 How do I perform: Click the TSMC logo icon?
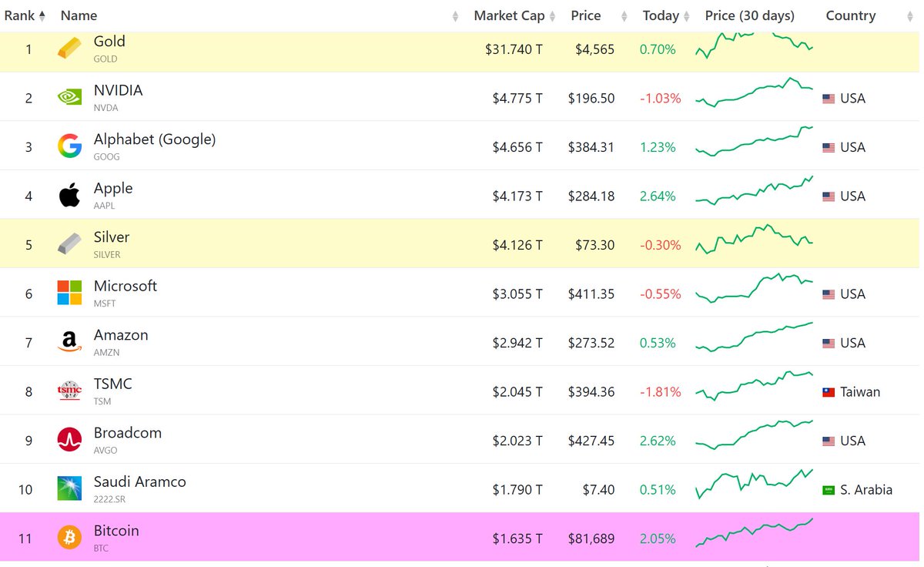point(69,391)
